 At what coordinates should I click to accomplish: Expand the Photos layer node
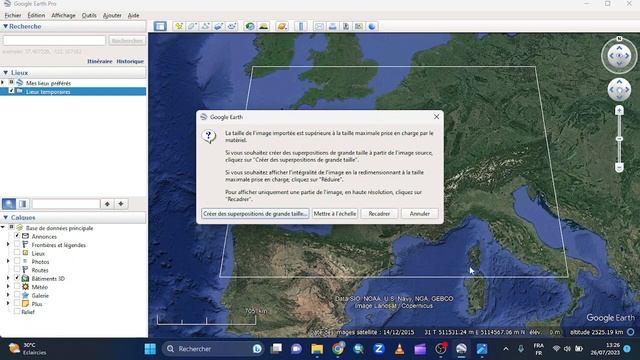8,261
